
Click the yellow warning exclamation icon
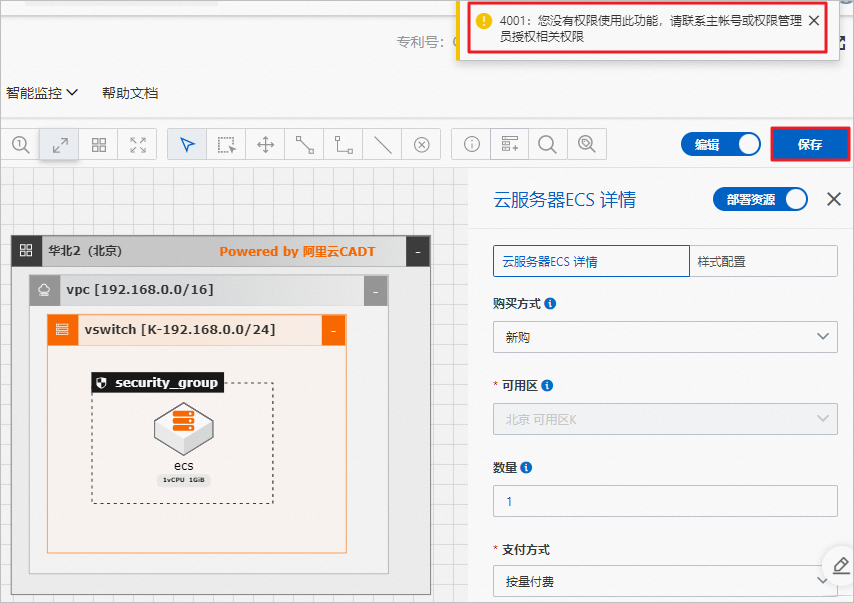[484, 21]
